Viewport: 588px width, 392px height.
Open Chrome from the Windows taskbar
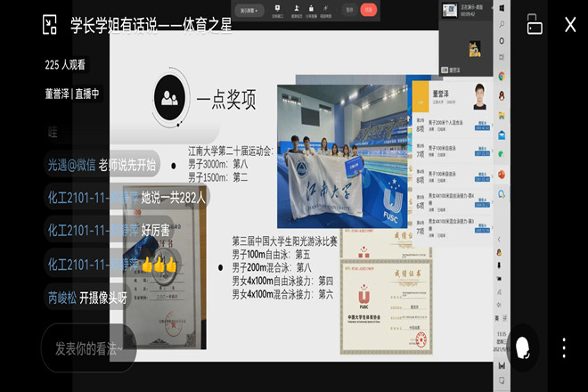pos(502,77)
